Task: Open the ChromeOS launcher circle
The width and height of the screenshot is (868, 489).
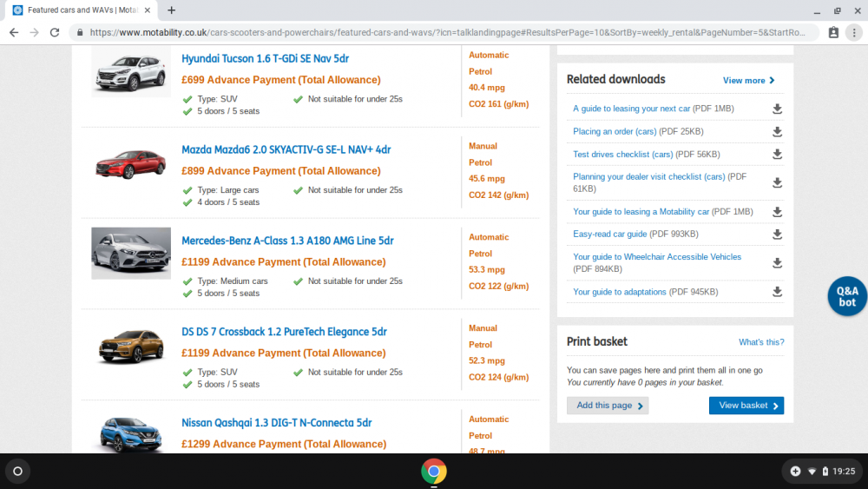Action: 17,472
